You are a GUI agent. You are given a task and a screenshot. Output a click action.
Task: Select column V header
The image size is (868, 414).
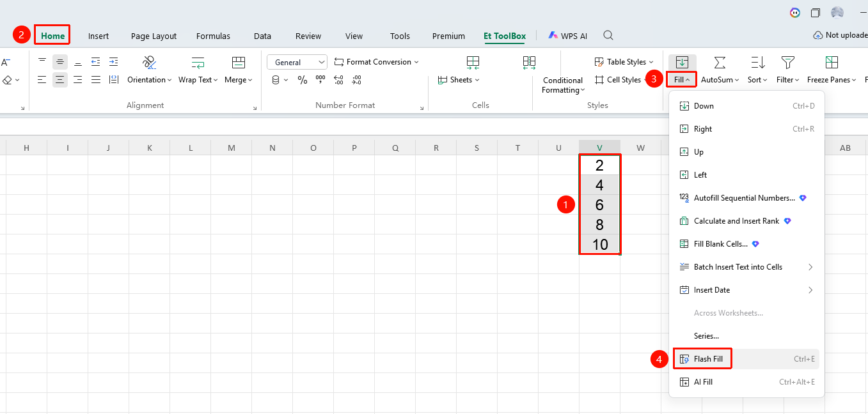tap(599, 148)
